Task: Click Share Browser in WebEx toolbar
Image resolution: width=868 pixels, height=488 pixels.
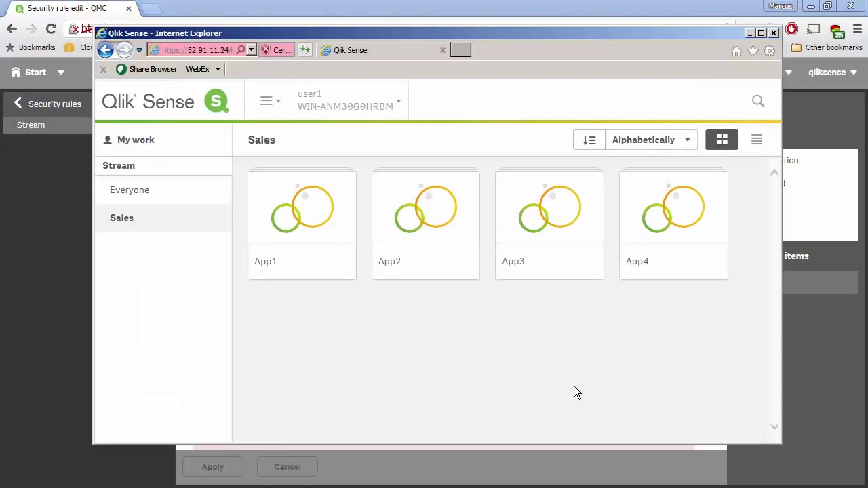Action: pyautogui.click(x=146, y=69)
